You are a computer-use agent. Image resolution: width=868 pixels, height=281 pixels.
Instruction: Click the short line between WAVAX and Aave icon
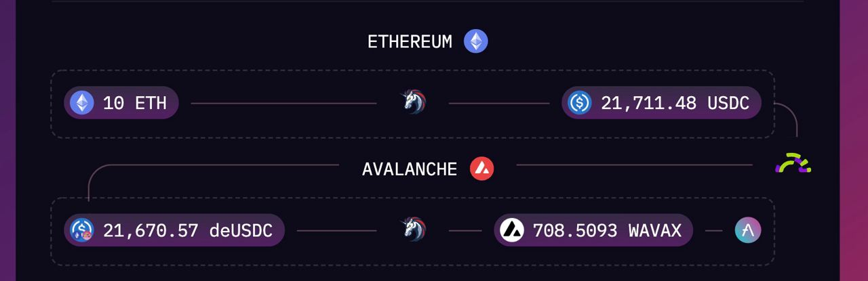click(x=714, y=231)
